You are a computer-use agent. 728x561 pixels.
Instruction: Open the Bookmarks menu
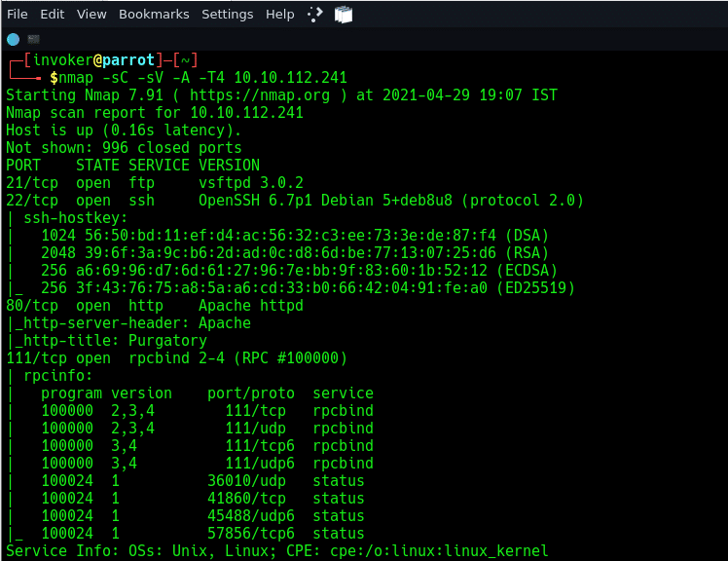pos(154,15)
